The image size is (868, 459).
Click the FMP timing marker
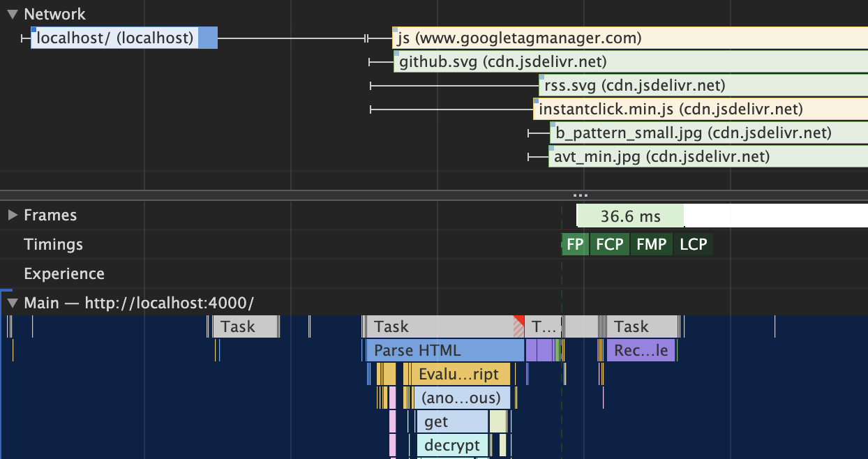[x=651, y=245]
